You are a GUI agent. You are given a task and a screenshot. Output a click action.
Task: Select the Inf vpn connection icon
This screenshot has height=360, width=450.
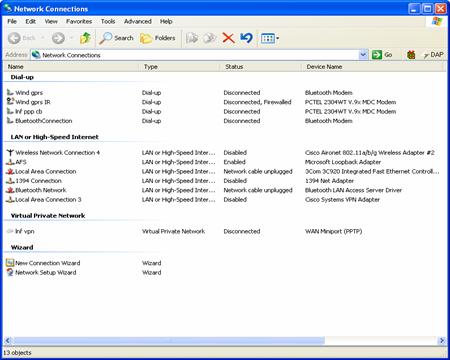(10, 231)
